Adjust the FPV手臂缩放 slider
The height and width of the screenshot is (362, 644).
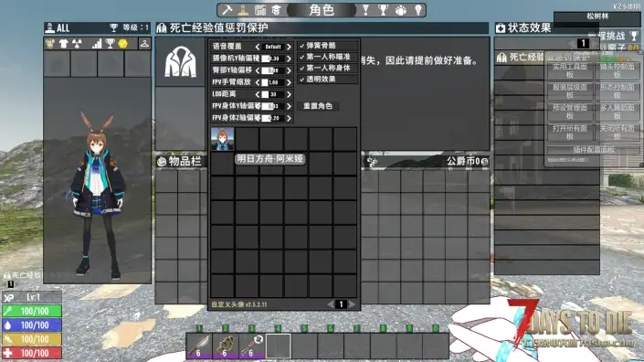(273, 82)
